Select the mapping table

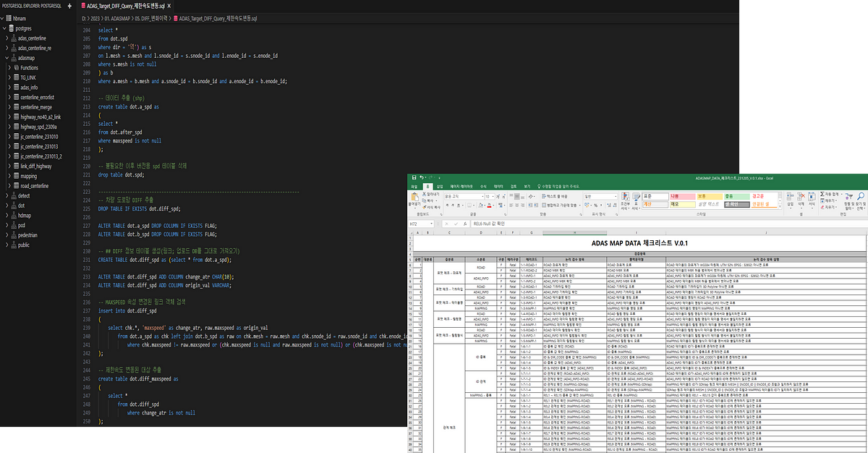[29, 175]
